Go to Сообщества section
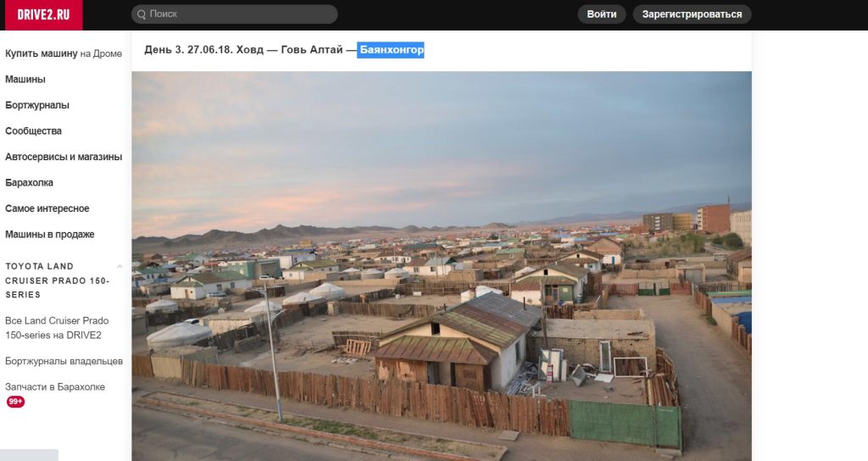The height and width of the screenshot is (461, 868). [x=33, y=131]
